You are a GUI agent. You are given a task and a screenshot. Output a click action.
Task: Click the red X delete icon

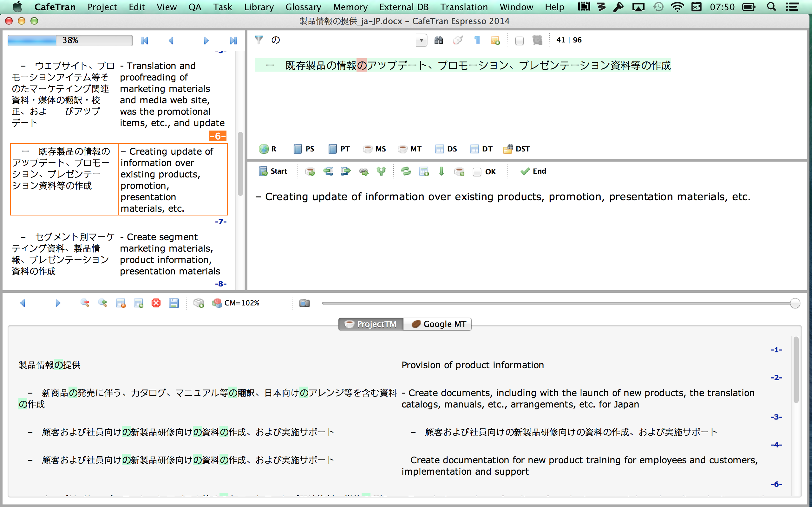tap(156, 303)
